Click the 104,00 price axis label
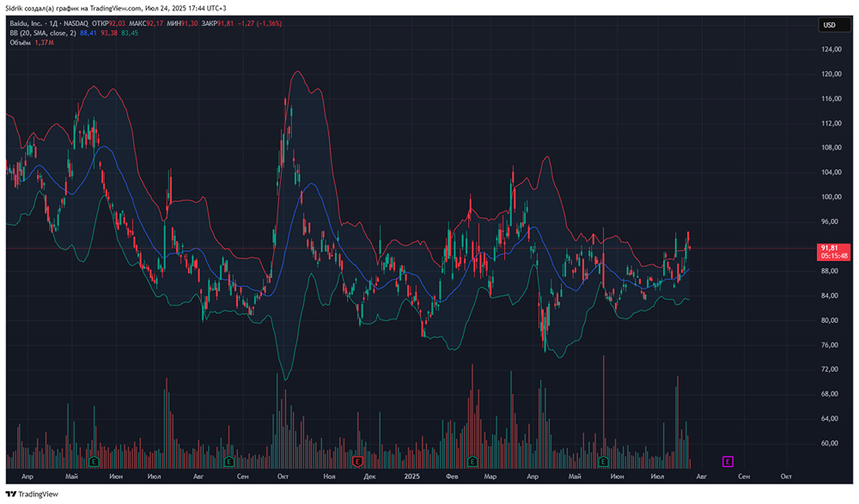The height and width of the screenshot is (504, 859). [831, 172]
